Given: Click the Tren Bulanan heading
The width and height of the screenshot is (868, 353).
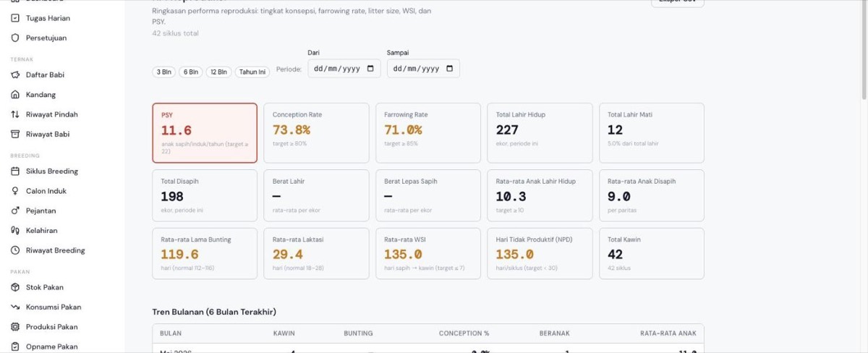Looking at the screenshot, I should [214, 312].
